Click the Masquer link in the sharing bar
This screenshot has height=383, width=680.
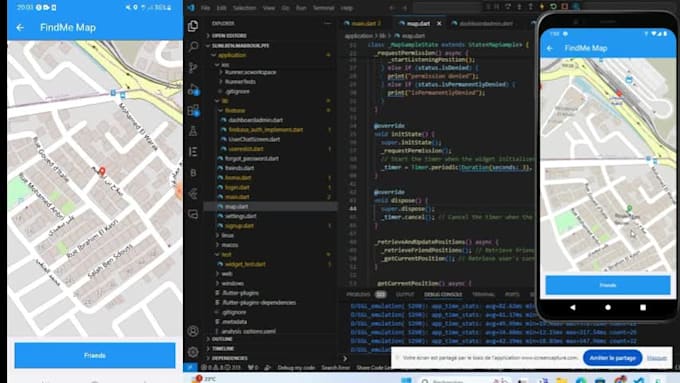[x=657, y=358]
